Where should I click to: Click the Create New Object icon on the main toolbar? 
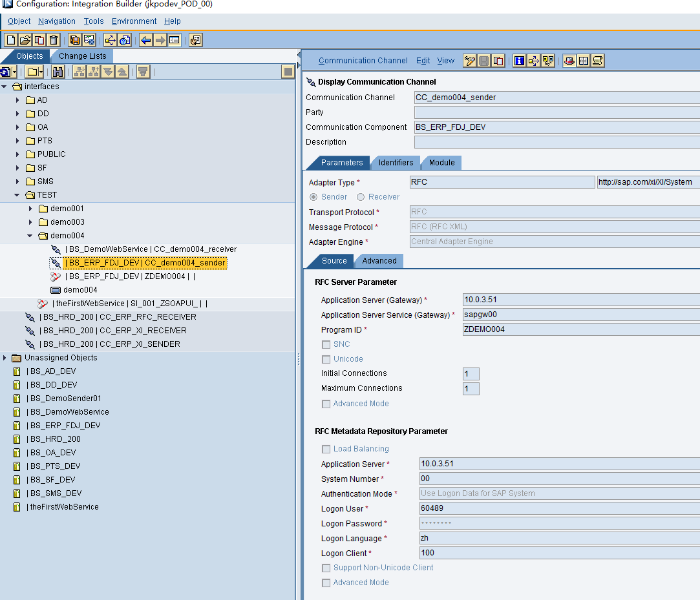(10, 39)
